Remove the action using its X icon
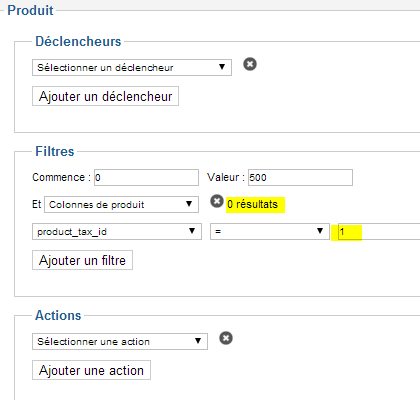420x400 pixels. coord(226,338)
